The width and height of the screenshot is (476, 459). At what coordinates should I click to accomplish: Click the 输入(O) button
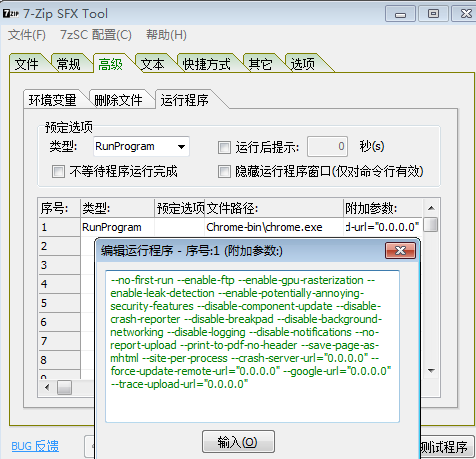[x=238, y=442]
